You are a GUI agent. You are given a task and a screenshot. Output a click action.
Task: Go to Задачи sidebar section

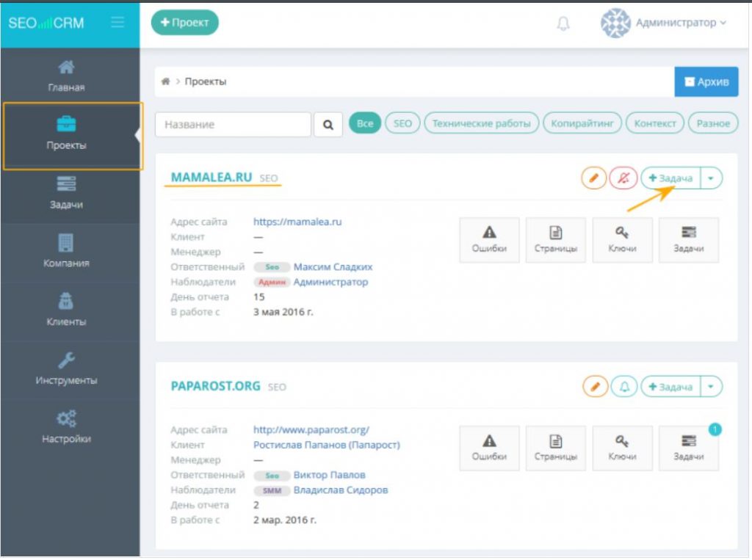pyautogui.click(x=66, y=192)
